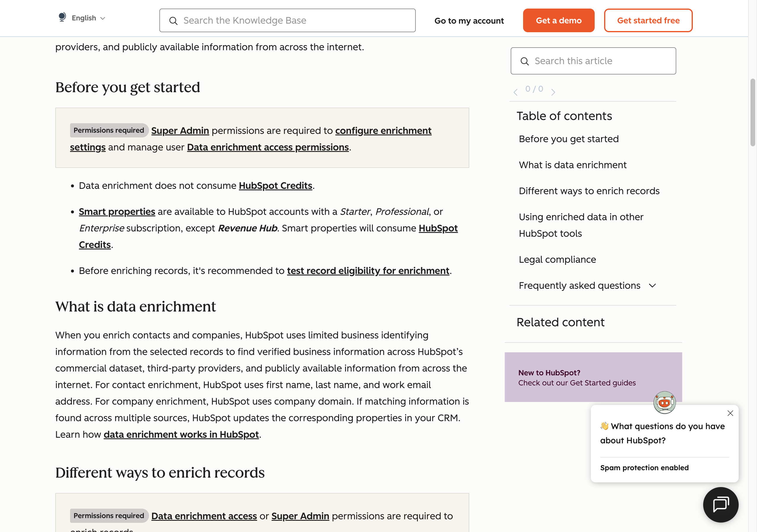Click Get a demo button
The width and height of the screenshot is (757, 532).
pyautogui.click(x=559, y=20)
